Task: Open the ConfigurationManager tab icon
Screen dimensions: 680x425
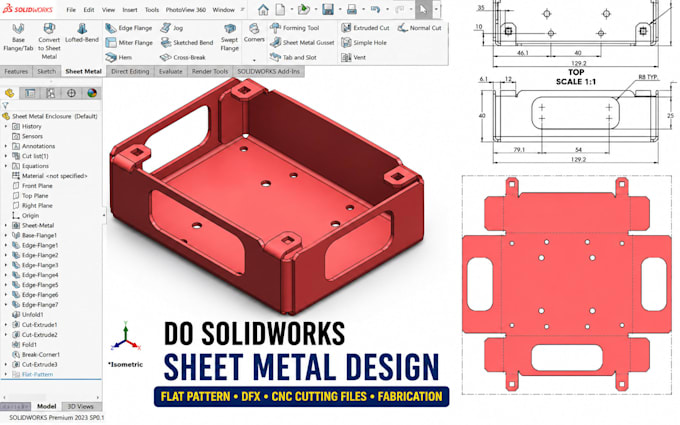Action: (x=51, y=93)
